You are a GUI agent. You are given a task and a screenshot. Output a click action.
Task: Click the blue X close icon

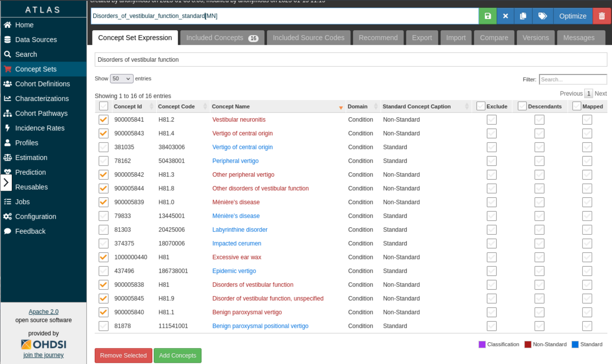pos(505,16)
